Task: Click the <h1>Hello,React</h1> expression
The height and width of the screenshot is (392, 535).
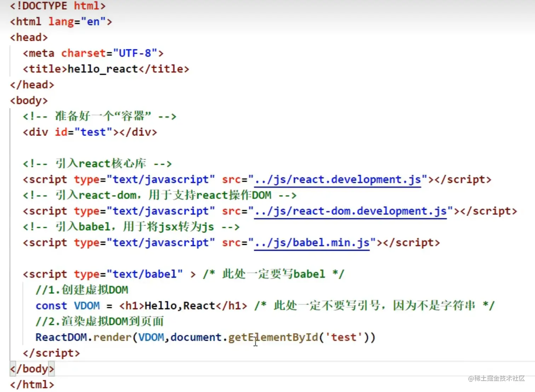Action: click(x=183, y=306)
